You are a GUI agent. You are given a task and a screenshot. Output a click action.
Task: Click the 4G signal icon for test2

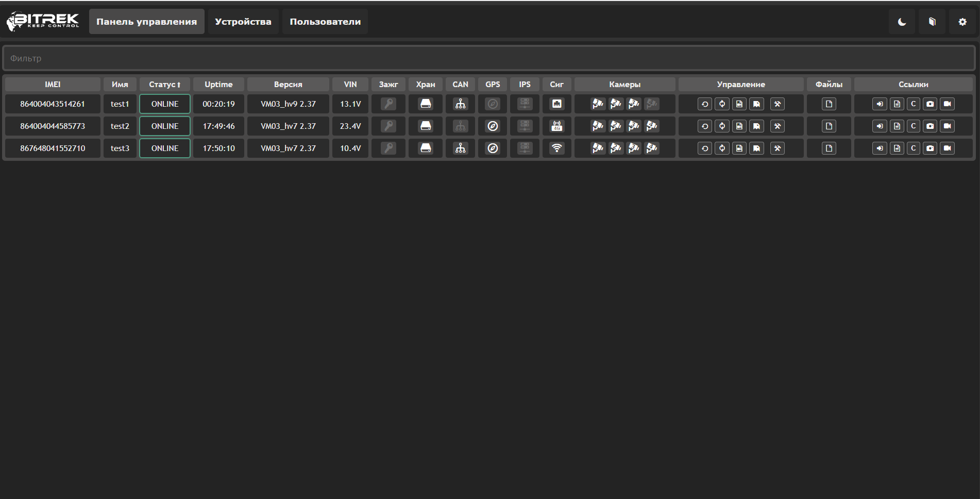coord(556,126)
